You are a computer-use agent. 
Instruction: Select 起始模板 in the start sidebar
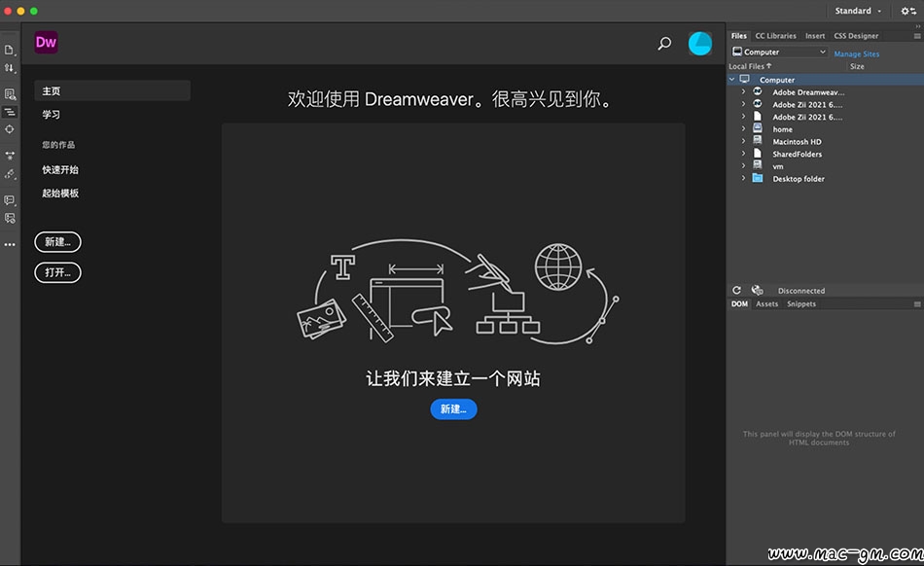(60, 194)
